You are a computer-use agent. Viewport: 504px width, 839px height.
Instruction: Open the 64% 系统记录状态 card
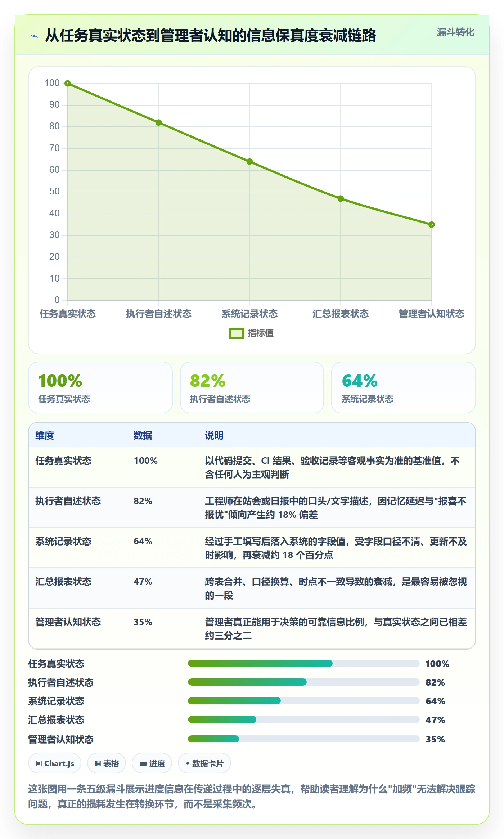coord(404,387)
